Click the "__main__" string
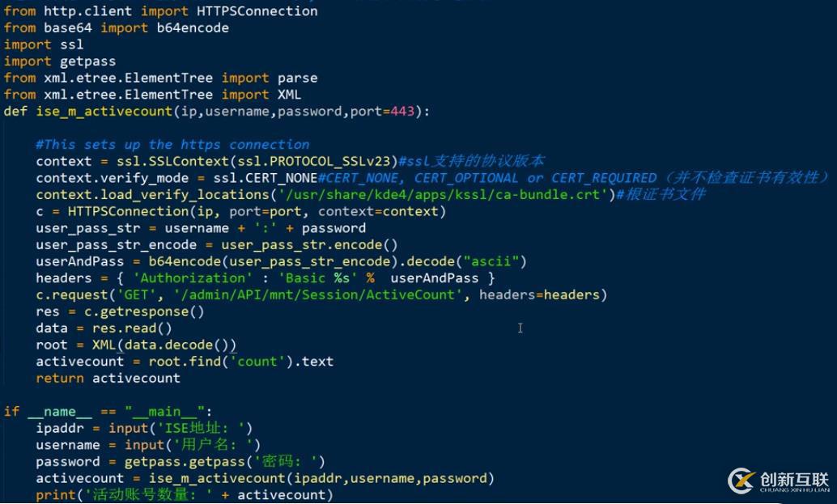This screenshot has width=837, height=504. coord(164,412)
